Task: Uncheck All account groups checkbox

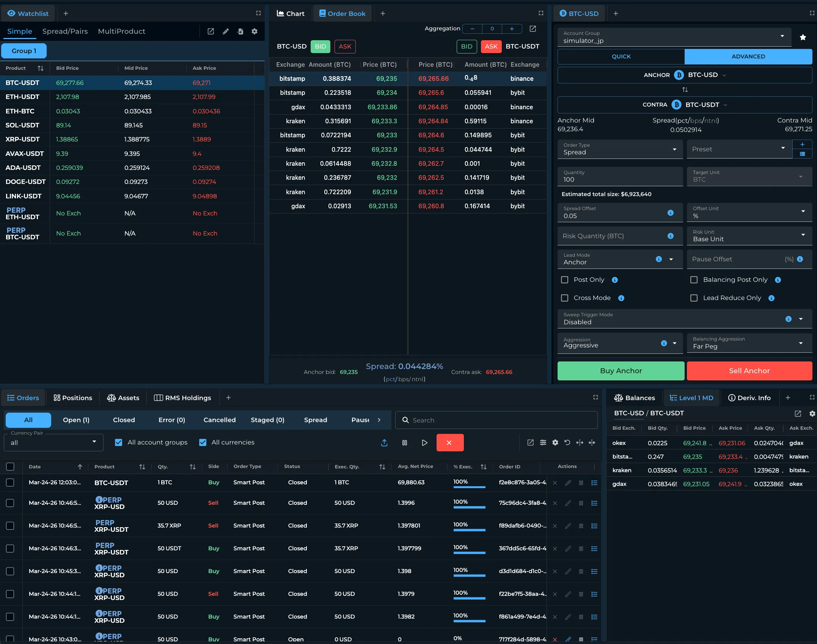Action: [119, 443]
